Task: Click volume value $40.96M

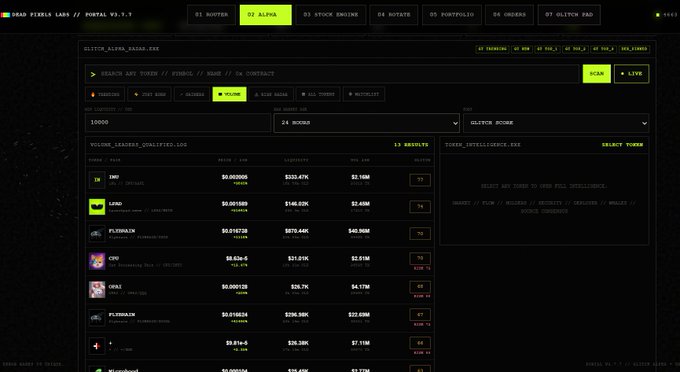Action: click(359, 231)
